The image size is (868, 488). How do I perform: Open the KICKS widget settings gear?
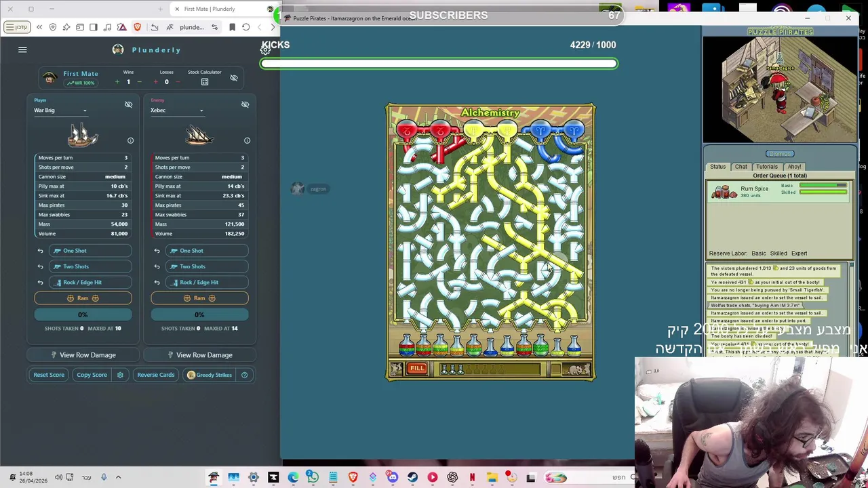[266, 49]
